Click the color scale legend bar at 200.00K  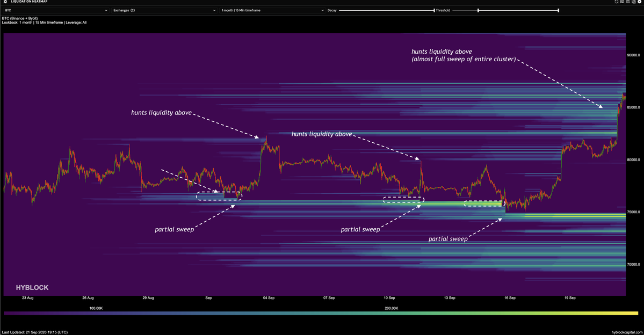[392, 313]
